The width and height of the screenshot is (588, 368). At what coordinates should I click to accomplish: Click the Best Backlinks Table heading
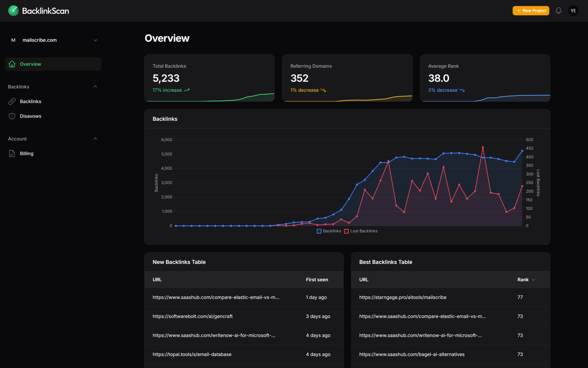click(x=386, y=262)
